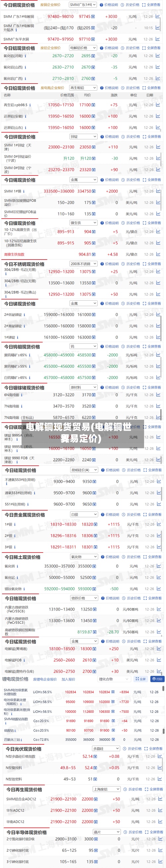
Task: Open trend chart for 2#银 row
Action: click(159, 536)
